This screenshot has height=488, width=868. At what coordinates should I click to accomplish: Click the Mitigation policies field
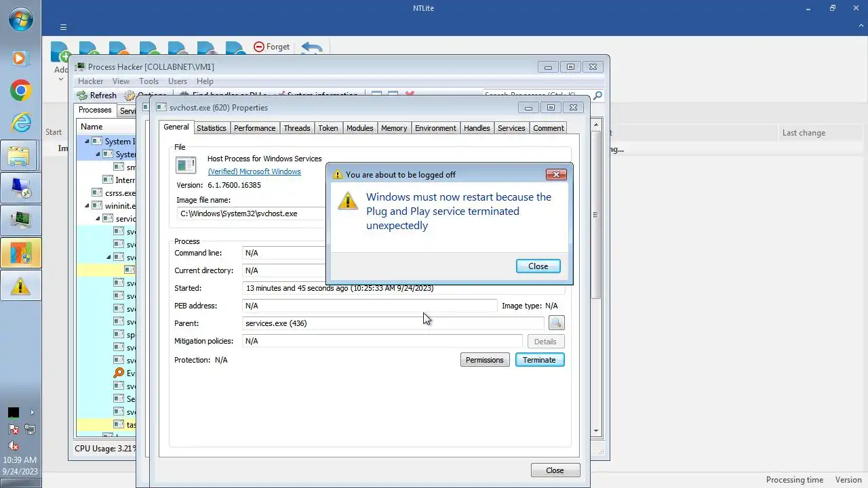[x=382, y=341]
